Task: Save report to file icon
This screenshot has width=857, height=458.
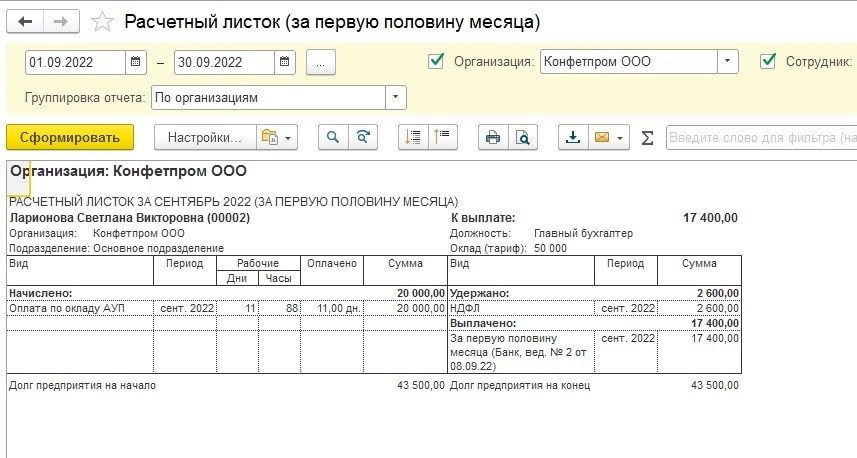Action: tap(573, 138)
